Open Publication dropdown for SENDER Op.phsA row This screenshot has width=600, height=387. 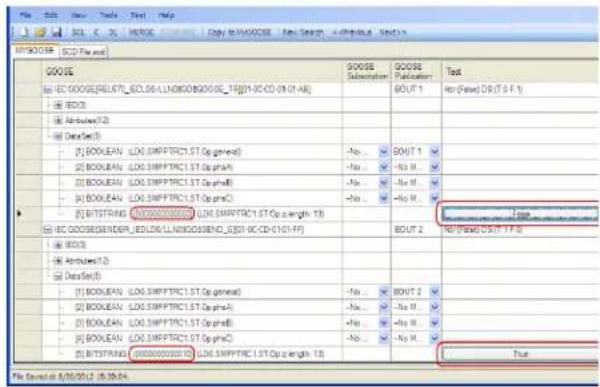434,307
